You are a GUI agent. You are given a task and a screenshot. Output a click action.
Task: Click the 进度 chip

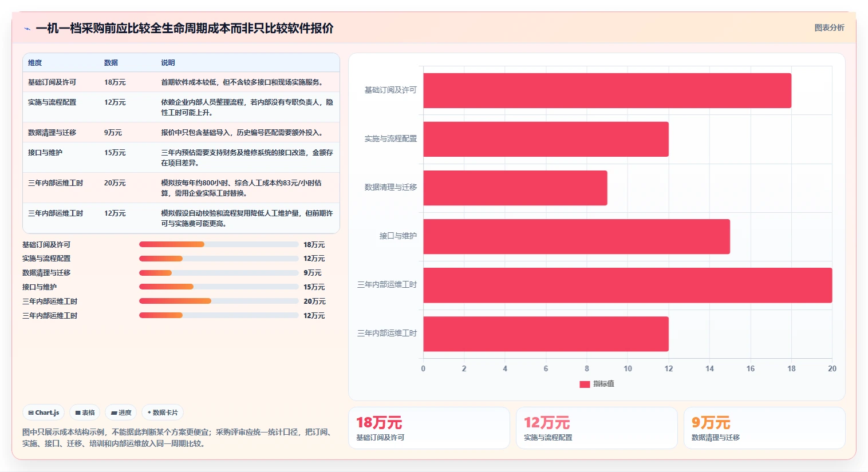point(121,412)
